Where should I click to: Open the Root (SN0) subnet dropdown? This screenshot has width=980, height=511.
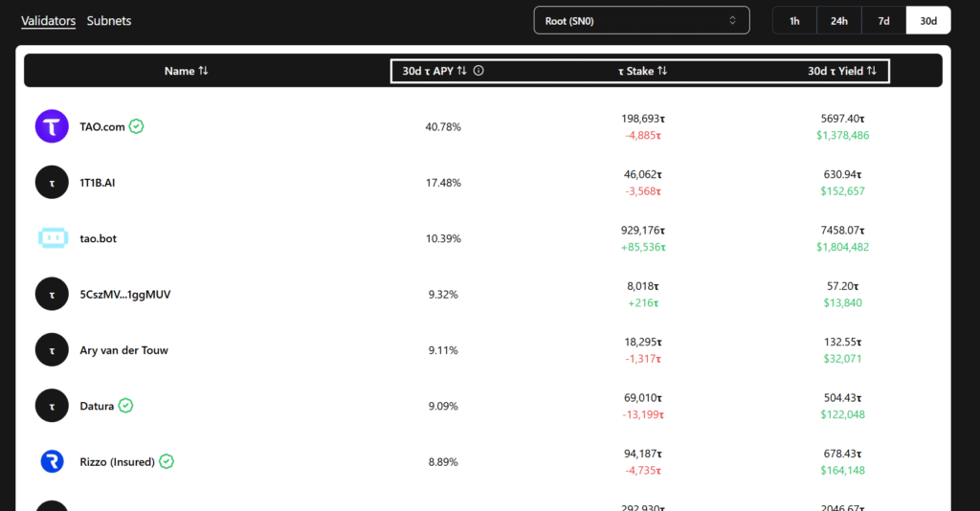(x=641, y=20)
